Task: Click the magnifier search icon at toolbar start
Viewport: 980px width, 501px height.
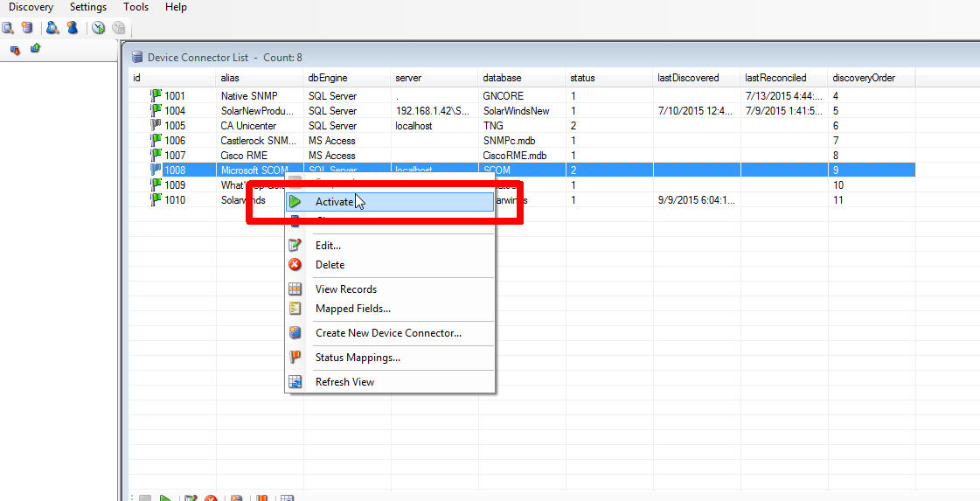Action: point(8,28)
